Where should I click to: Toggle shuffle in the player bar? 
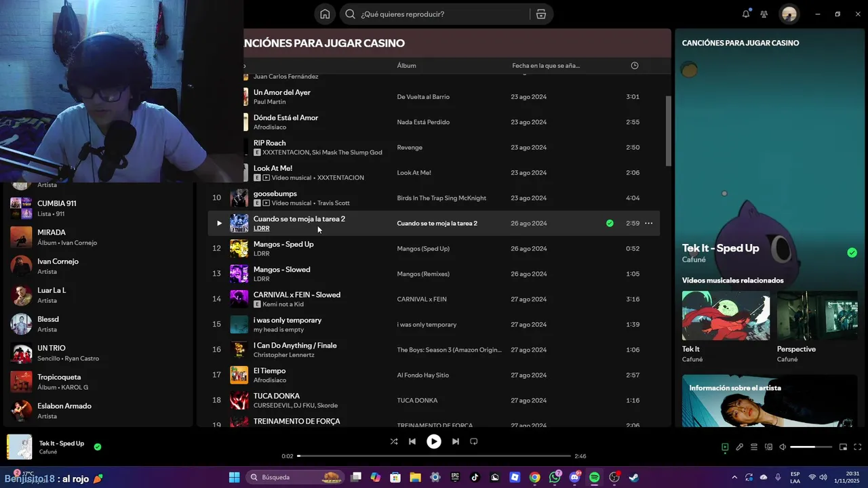(394, 441)
